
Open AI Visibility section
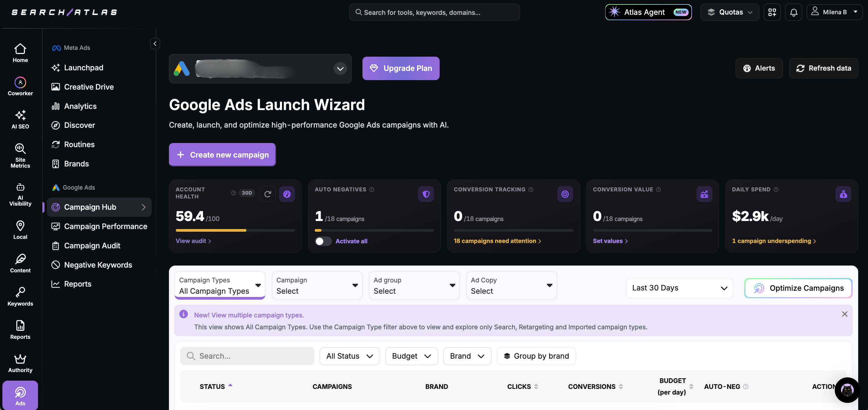point(20,195)
